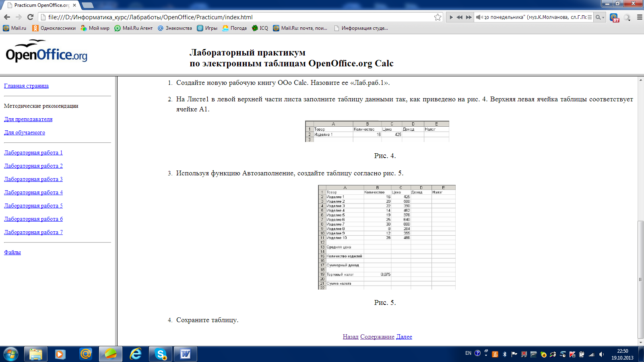Open Лабораторная работа 5 link
The image size is (644, 362).
(33, 206)
